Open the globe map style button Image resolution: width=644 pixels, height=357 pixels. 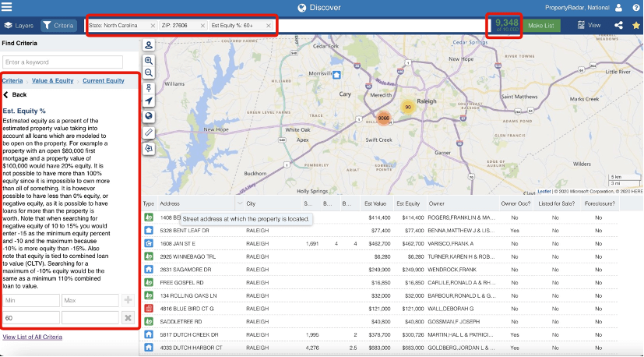(149, 116)
